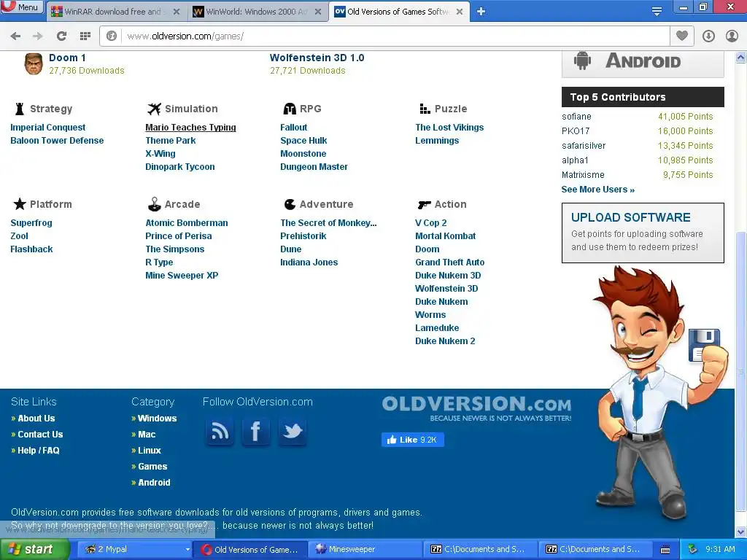
Task: Open The Lost Vikings link
Action: tap(449, 128)
